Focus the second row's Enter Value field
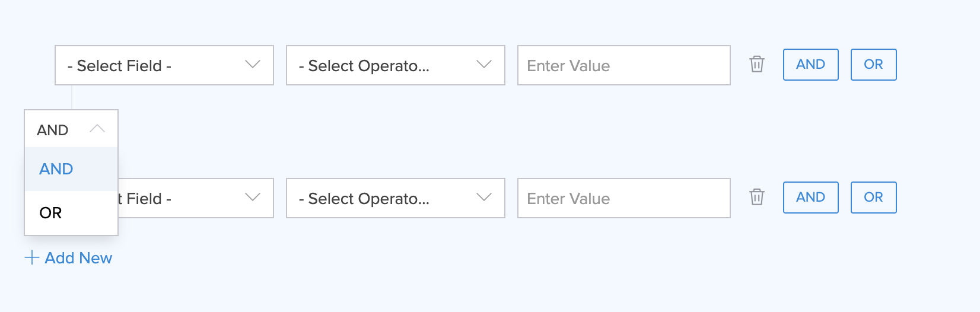Screen dimensions: 980x312 [623, 198]
